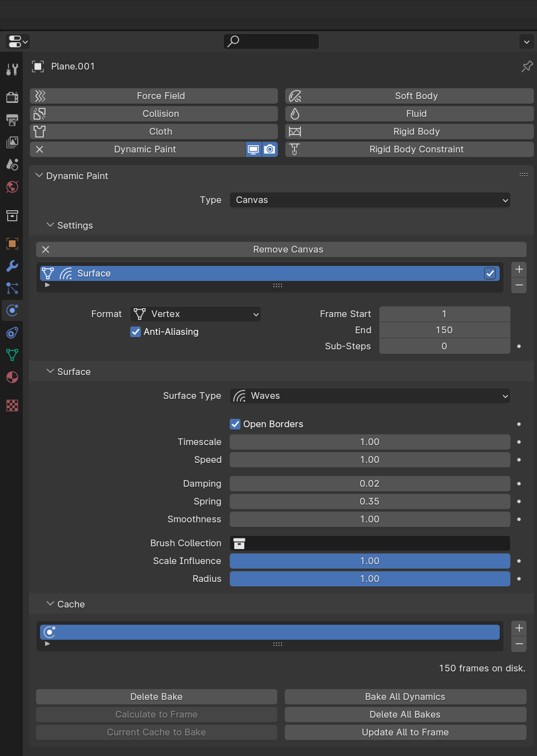The height and width of the screenshot is (756, 537).
Task: Open the Surface Type Waves dropdown
Action: point(370,396)
